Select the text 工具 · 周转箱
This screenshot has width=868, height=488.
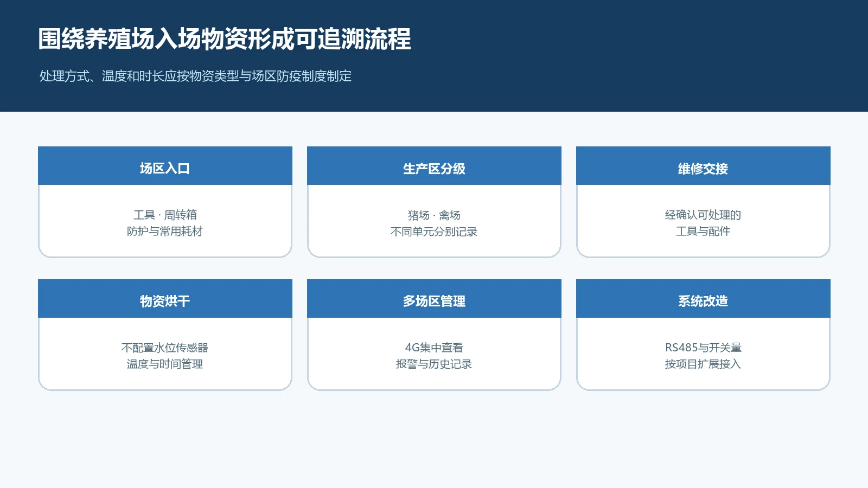point(165,215)
